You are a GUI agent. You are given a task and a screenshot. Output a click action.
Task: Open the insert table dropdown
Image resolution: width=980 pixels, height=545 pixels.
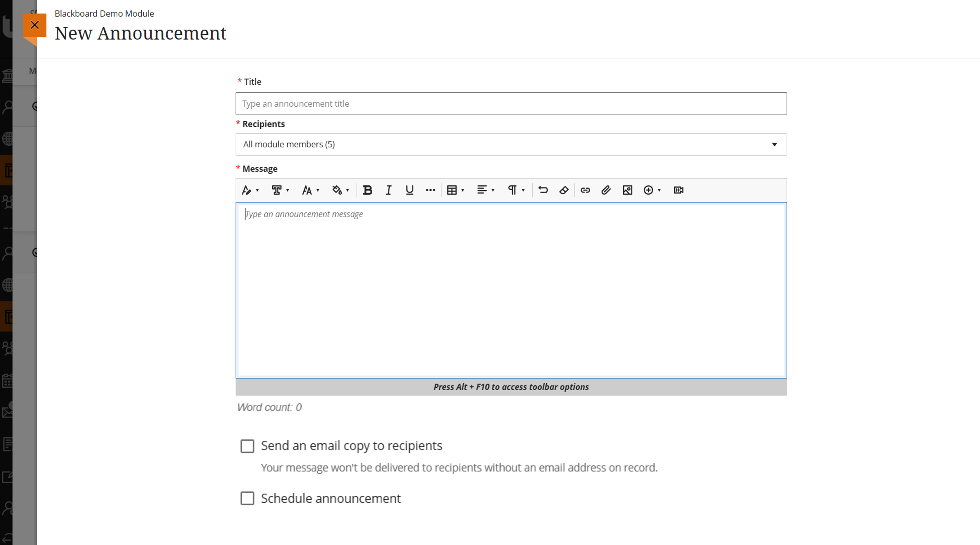456,190
